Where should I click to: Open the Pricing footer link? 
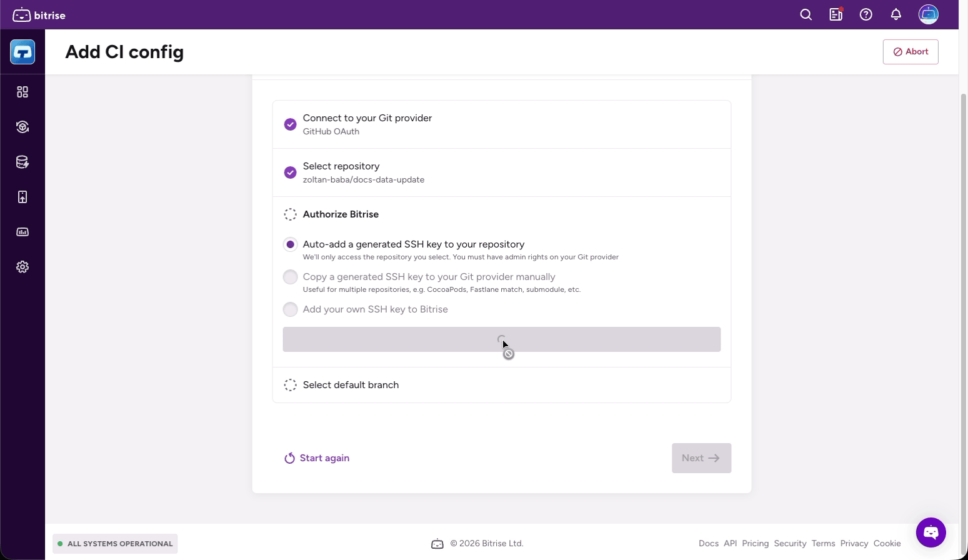(756, 544)
